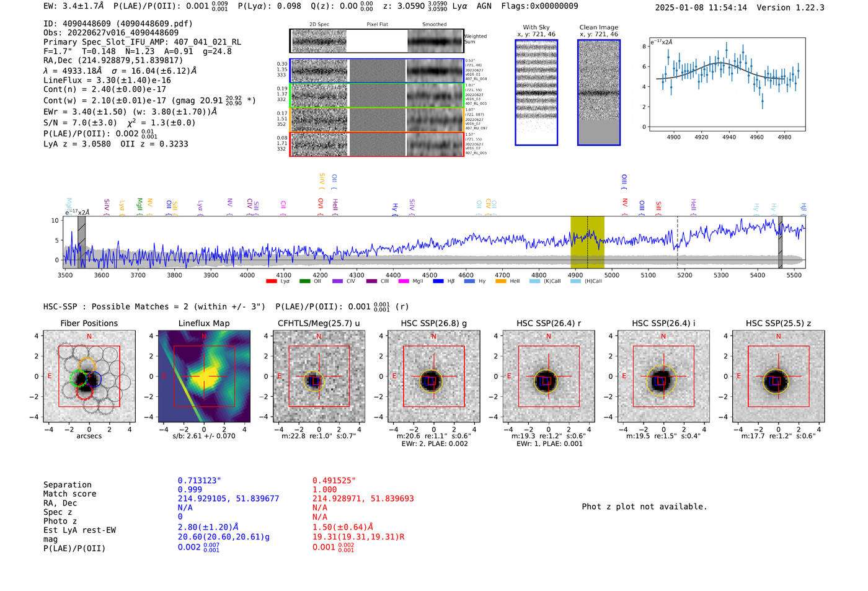
Task: Open the HSC SSP z-band cutout
Action: click(779, 376)
